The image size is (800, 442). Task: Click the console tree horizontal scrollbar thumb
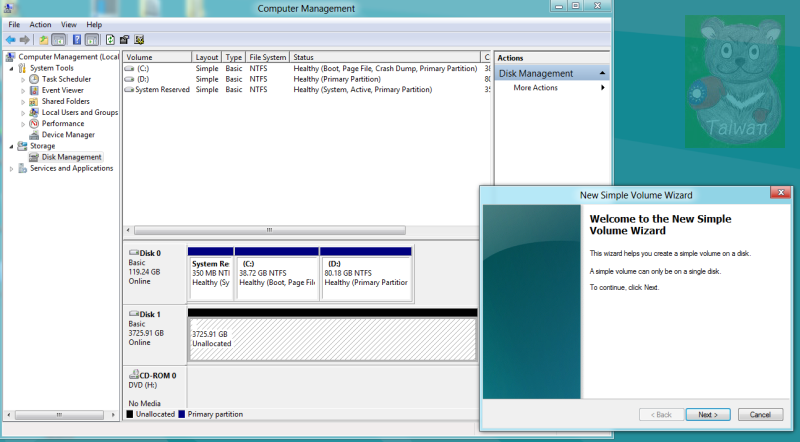tap(59, 415)
